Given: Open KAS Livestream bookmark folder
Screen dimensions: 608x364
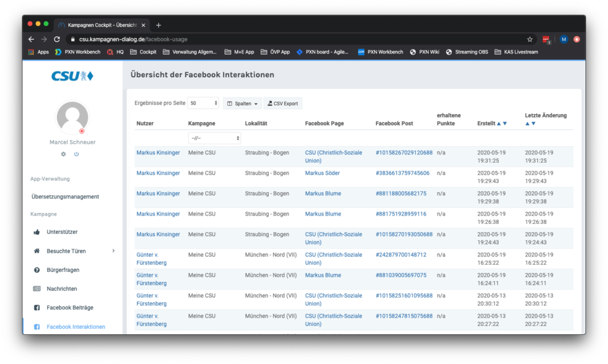Looking at the screenshot, I should click(516, 52).
